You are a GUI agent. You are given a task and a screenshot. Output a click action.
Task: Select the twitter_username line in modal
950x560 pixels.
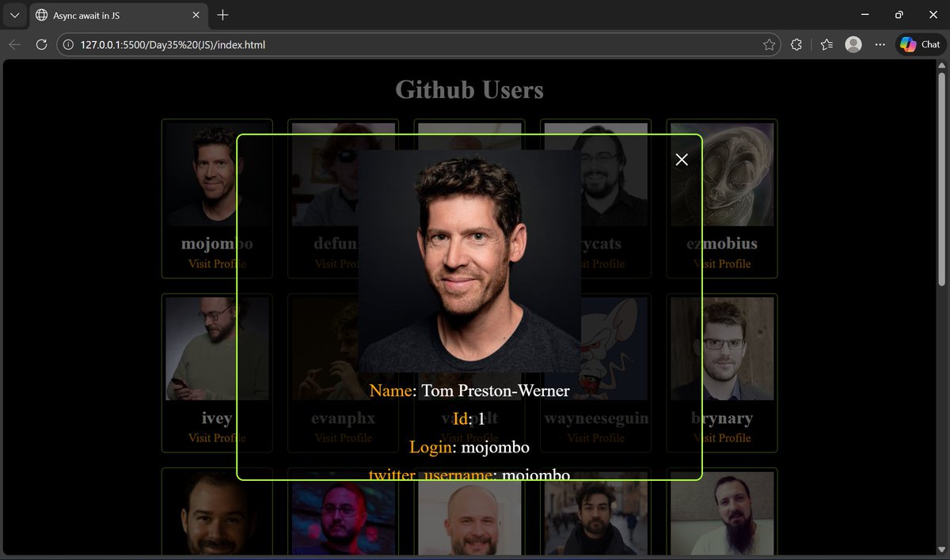[x=469, y=475]
